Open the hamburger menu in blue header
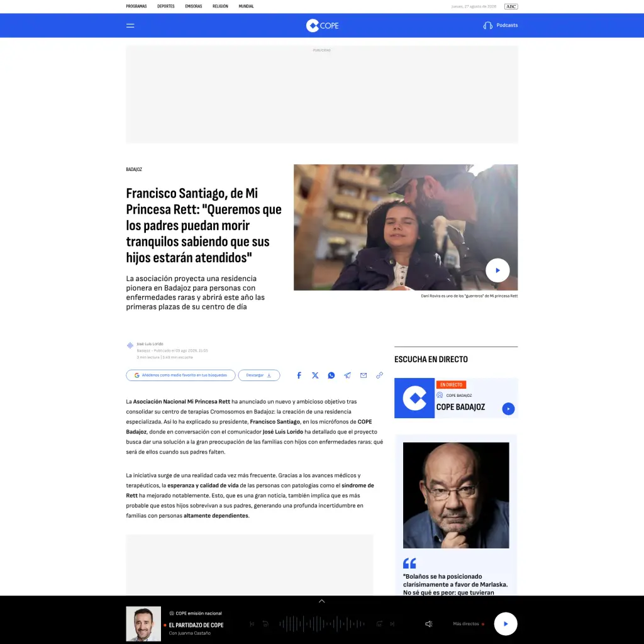Screen dimensions: 644x644 tap(130, 25)
